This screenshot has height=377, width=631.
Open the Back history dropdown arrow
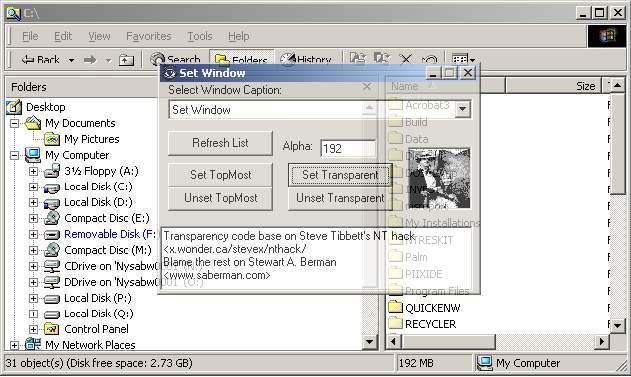tap(71, 60)
